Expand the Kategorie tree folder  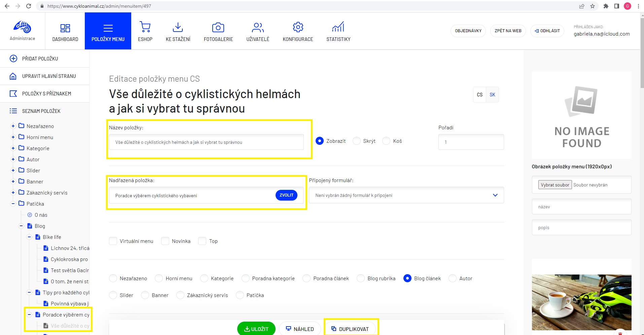click(x=13, y=148)
